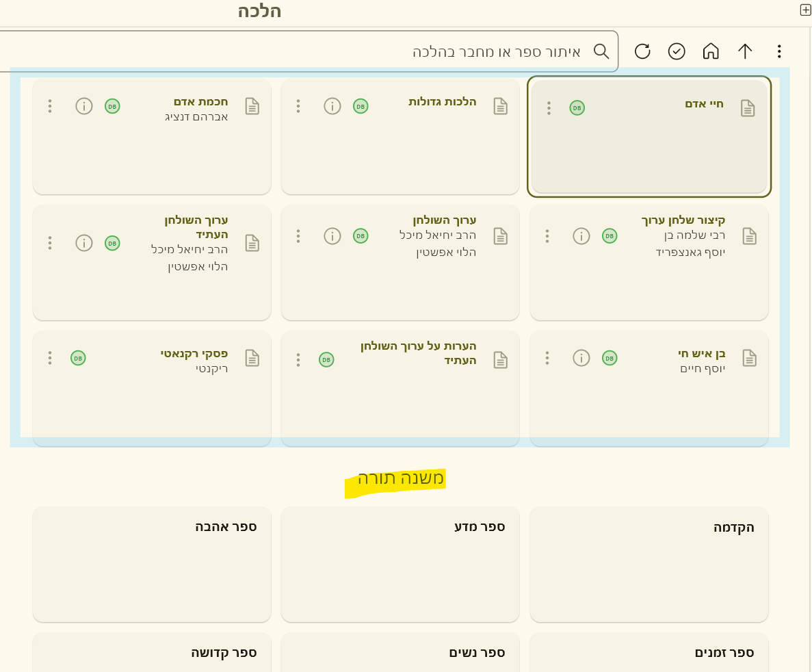The image size is (812, 672).
Task: Show info for הלכות גדולות
Action: (x=332, y=106)
